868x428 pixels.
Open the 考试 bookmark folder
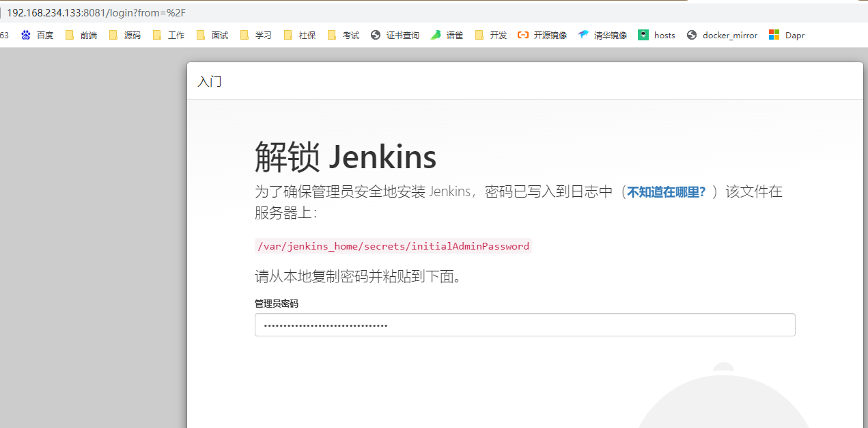pyautogui.click(x=343, y=35)
